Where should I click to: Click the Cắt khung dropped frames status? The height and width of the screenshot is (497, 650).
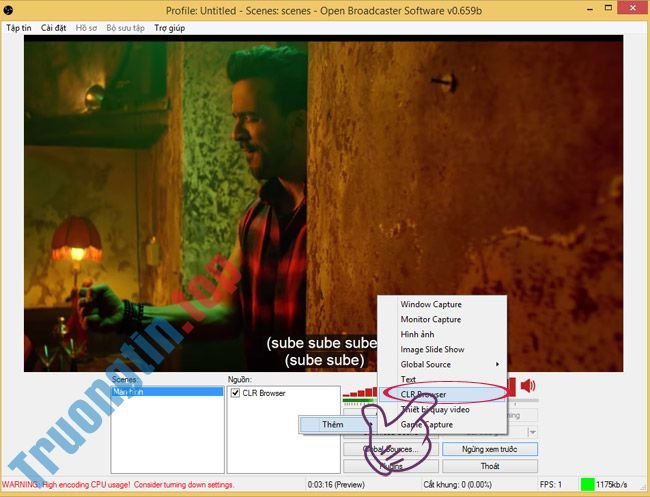457,484
